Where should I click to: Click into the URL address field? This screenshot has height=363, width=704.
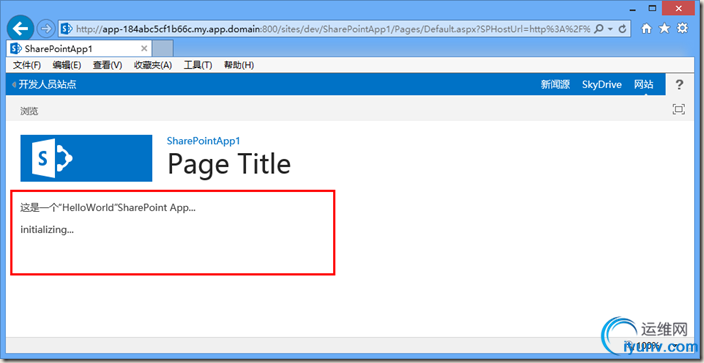pos(332,29)
